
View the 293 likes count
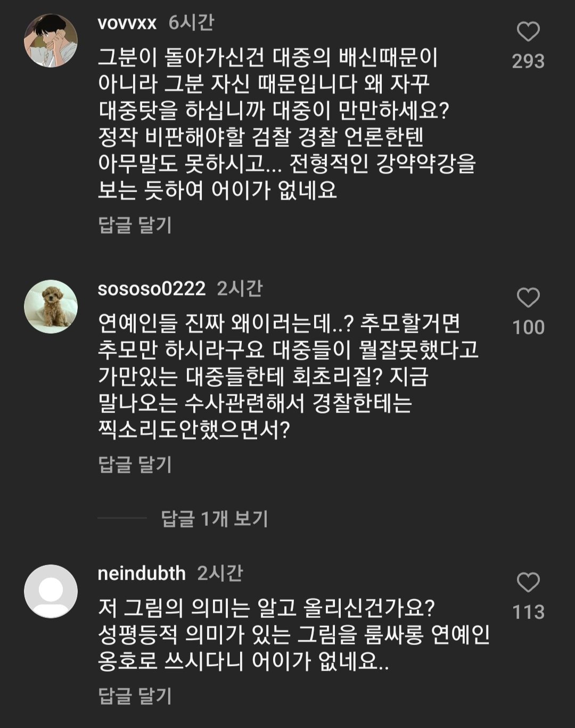(x=528, y=61)
